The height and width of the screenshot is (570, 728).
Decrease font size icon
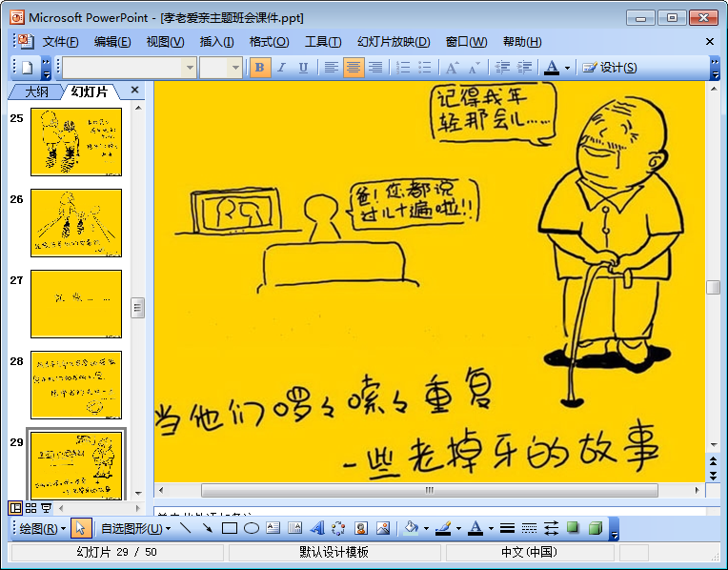pyautogui.click(x=474, y=68)
